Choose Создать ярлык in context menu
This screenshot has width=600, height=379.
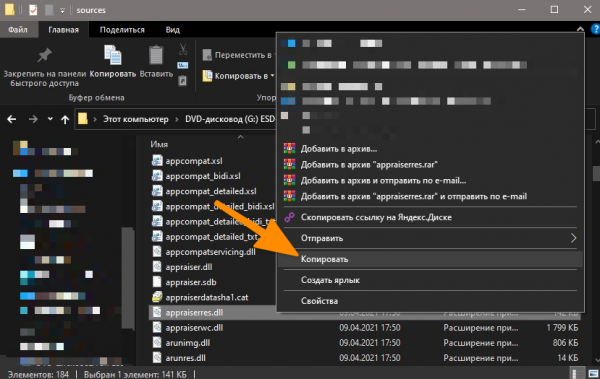coord(330,280)
